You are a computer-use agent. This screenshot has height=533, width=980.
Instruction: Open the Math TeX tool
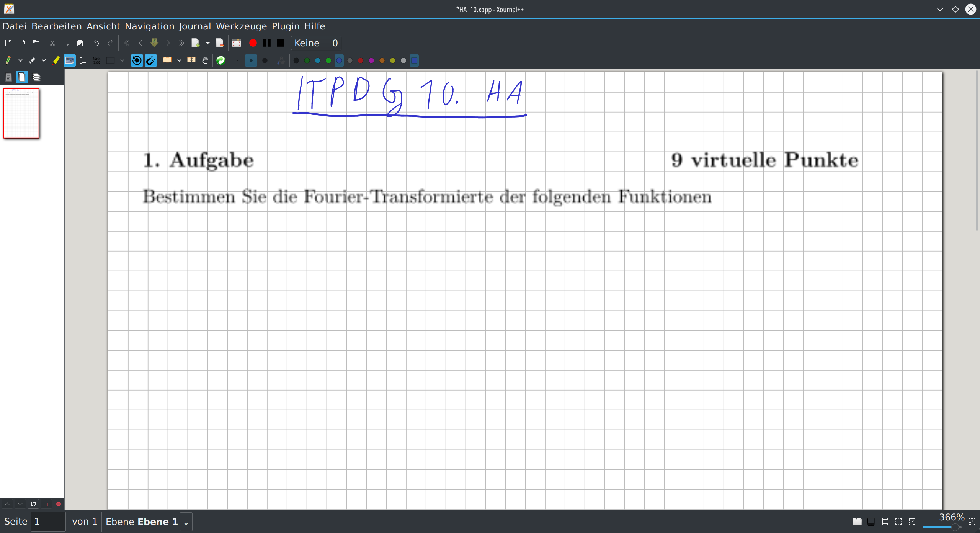click(96, 60)
